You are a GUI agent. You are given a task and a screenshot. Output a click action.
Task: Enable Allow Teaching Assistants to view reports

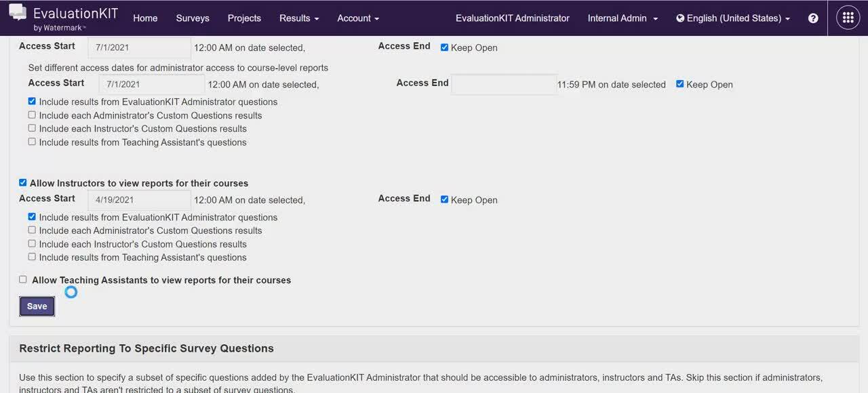click(x=23, y=279)
